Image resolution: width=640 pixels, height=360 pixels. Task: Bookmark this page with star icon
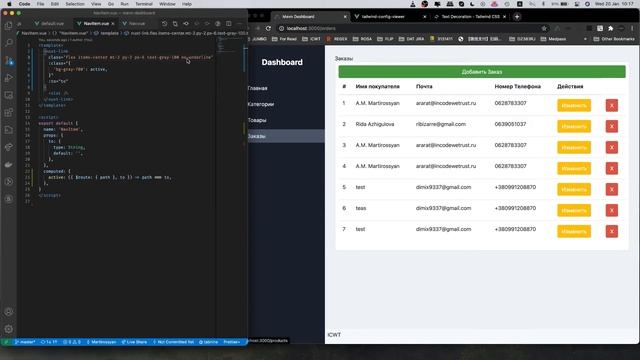click(x=544, y=29)
